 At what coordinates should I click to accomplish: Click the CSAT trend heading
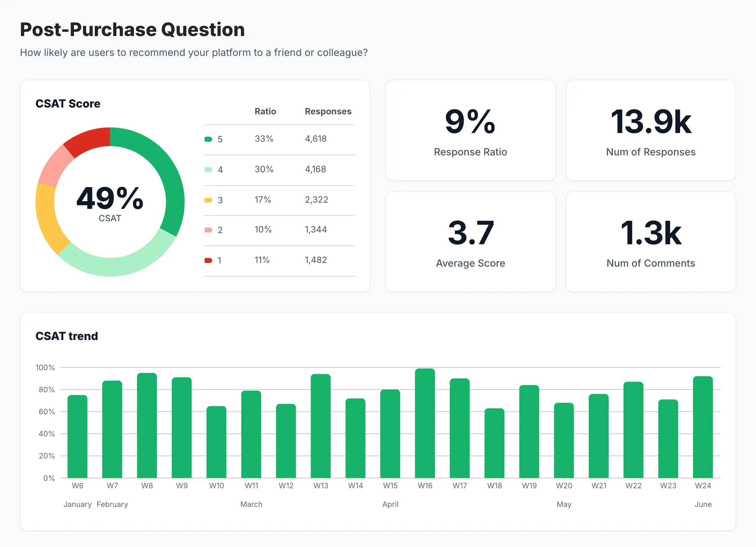click(x=67, y=336)
